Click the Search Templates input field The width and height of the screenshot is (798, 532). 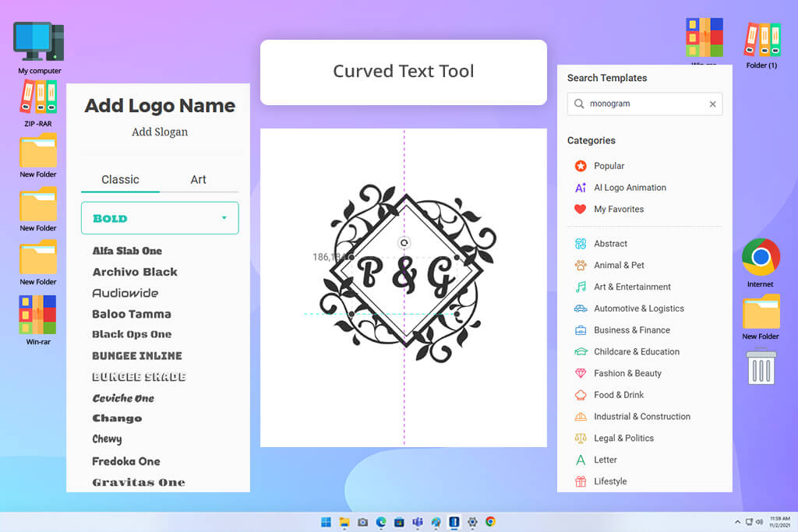pyautogui.click(x=644, y=104)
